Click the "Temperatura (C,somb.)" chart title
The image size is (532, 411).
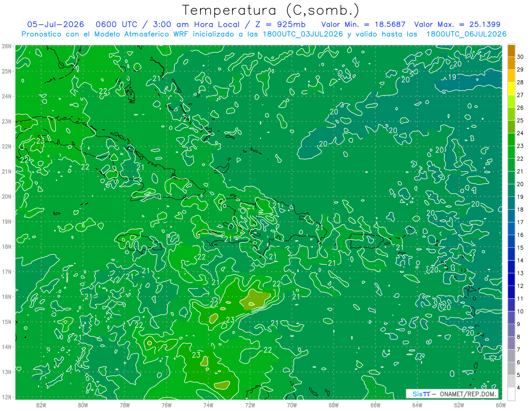(x=271, y=11)
